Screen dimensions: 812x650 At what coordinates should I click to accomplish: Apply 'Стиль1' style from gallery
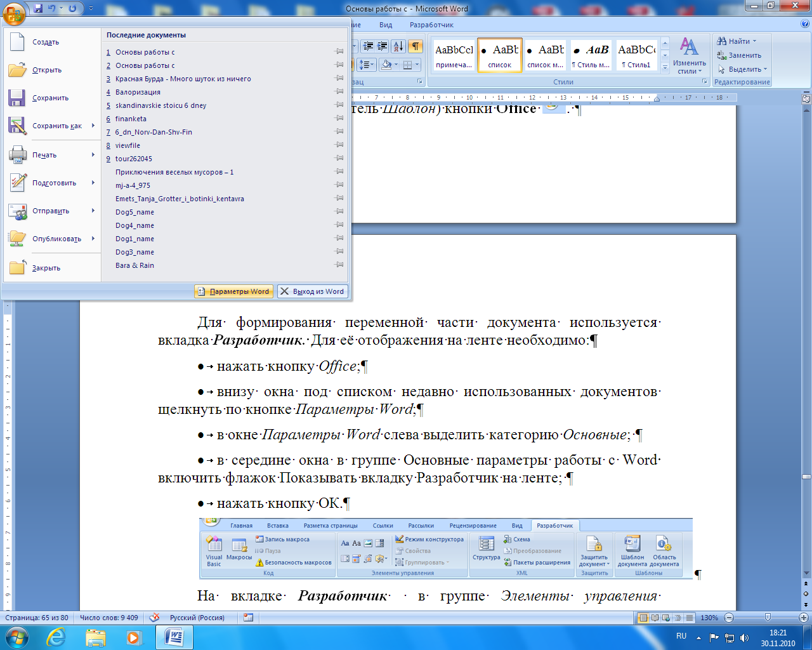click(x=637, y=55)
